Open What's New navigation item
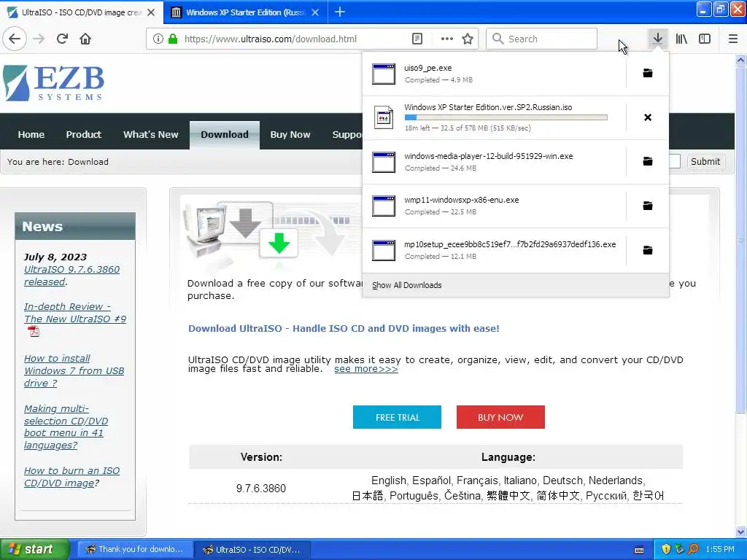Image resolution: width=747 pixels, height=560 pixels. pyautogui.click(x=150, y=135)
